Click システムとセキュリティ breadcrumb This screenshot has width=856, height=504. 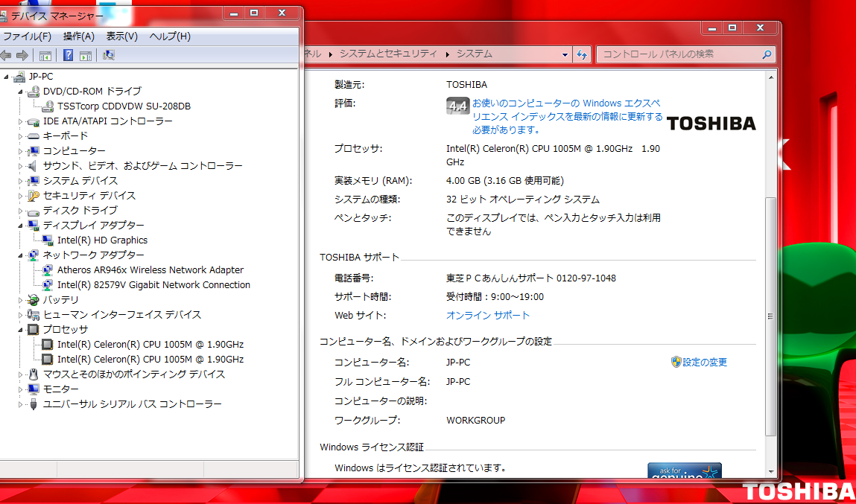tap(388, 54)
